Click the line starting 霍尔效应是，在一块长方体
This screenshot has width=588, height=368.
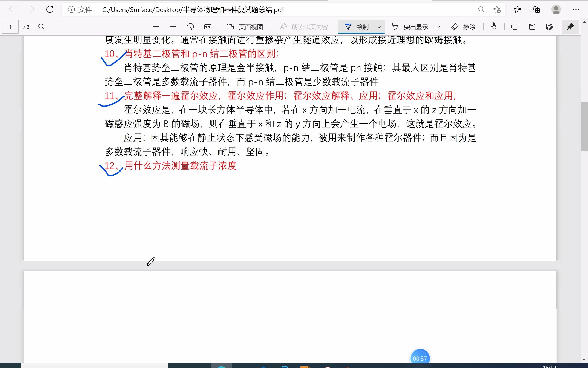300,110
